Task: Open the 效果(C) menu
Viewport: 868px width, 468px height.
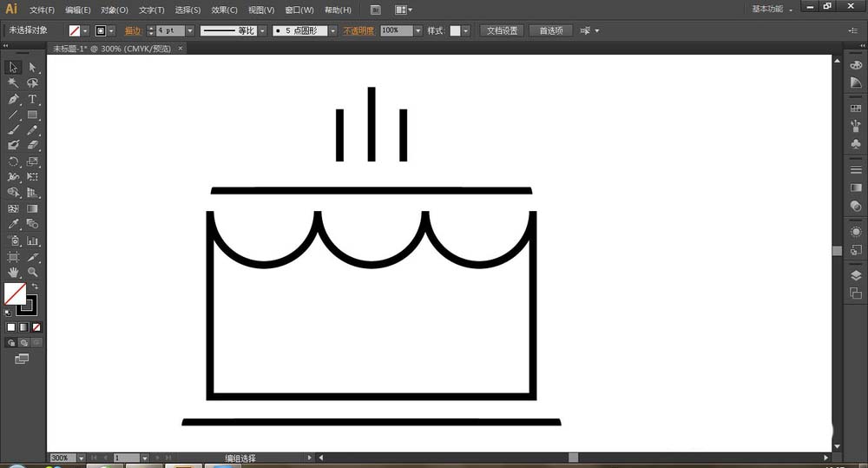Action: (x=224, y=10)
